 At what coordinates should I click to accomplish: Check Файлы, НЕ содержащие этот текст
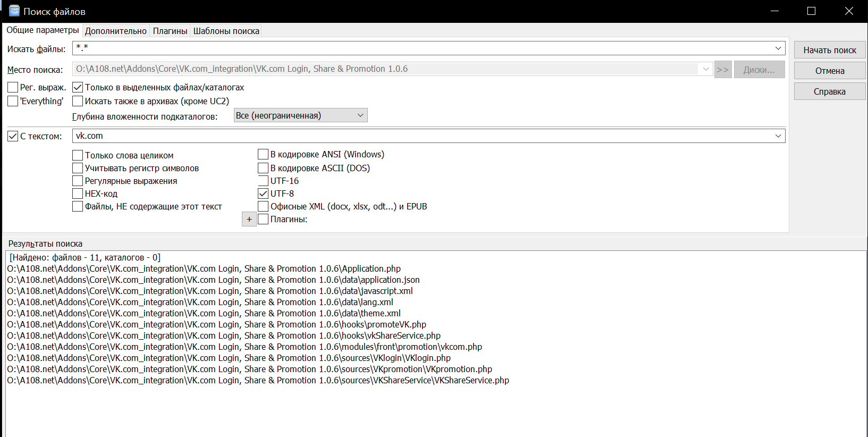coord(78,206)
